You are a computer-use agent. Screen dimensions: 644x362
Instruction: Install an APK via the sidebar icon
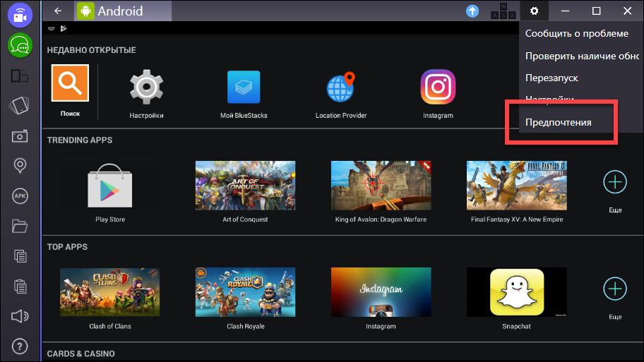(x=20, y=196)
